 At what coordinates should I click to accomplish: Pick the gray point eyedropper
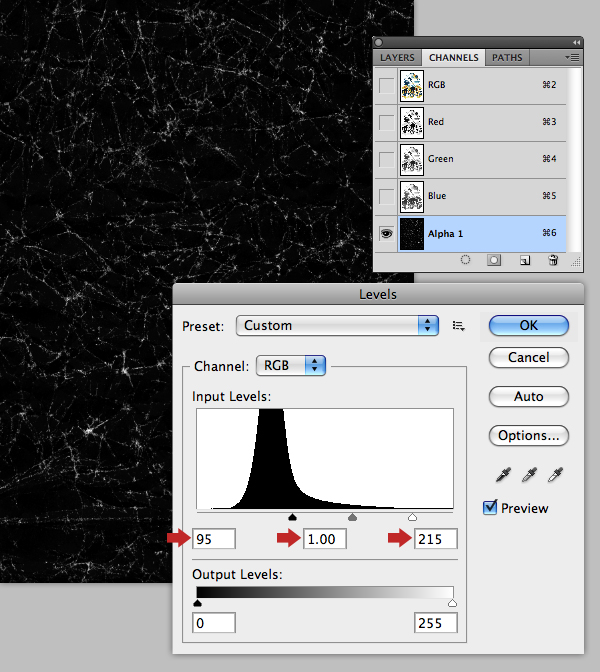pyautogui.click(x=529, y=475)
